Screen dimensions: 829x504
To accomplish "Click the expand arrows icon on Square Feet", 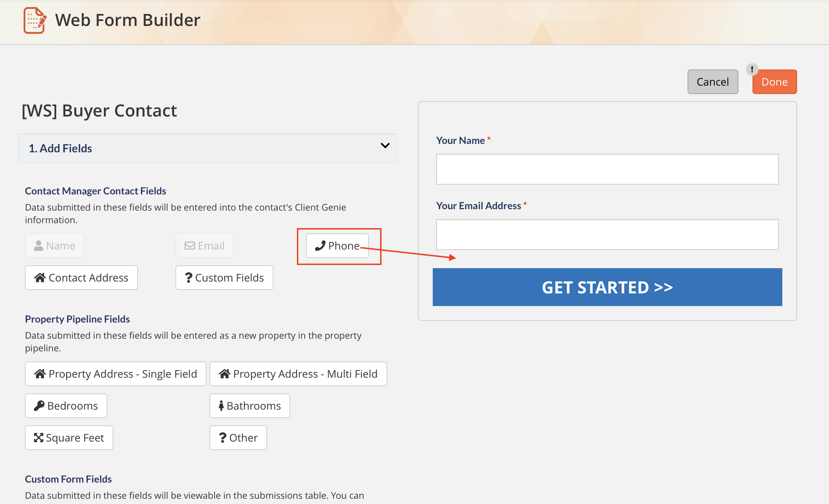I will pyautogui.click(x=38, y=438).
